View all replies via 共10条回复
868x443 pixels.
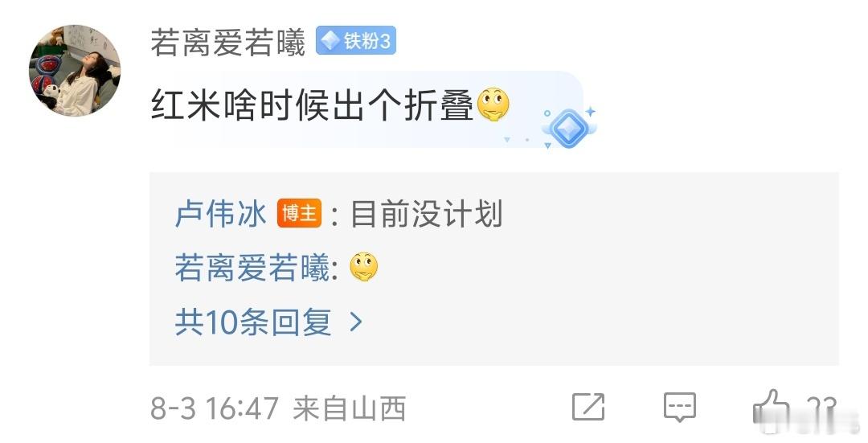[x=253, y=322]
